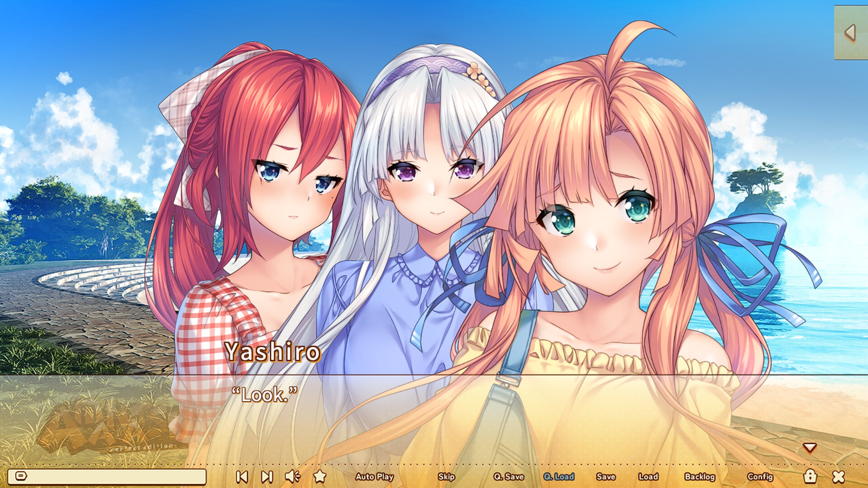The width and height of the screenshot is (868, 488).
Task: Open the Backlog history panel
Action: pos(701,477)
